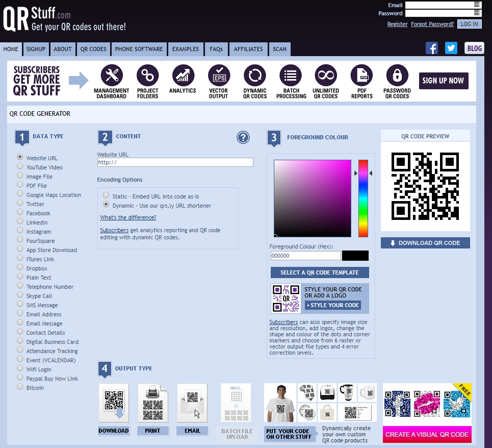Image resolution: width=492 pixels, height=448 pixels.
Task: Click the Management Dashboard icon
Action: pos(112,76)
